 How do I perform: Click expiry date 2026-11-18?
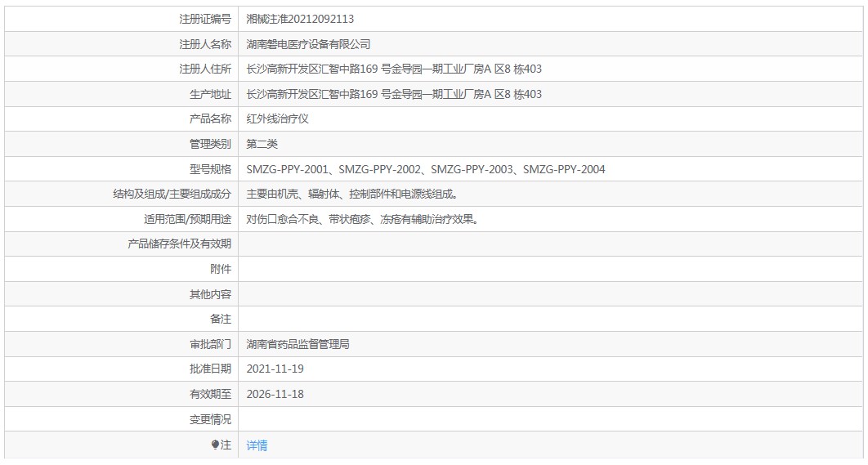coord(275,394)
